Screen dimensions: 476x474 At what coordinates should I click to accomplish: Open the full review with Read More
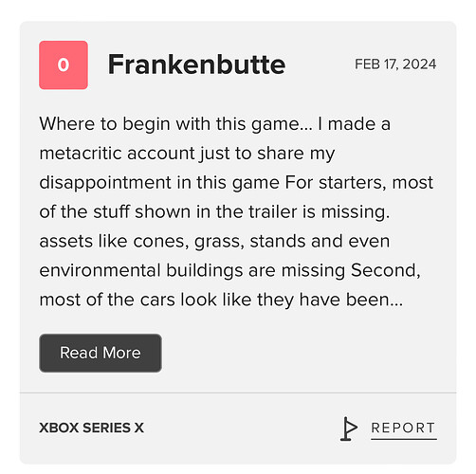(x=101, y=353)
